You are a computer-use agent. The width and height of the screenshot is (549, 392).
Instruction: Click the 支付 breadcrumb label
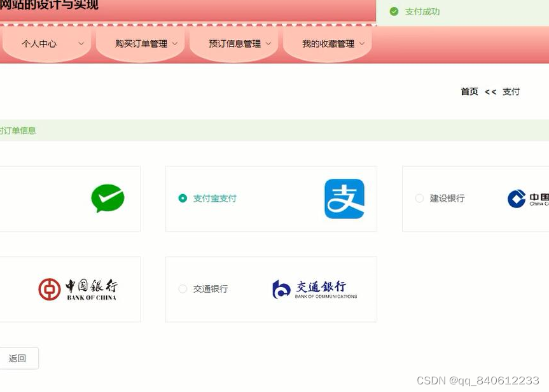[511, 92]
